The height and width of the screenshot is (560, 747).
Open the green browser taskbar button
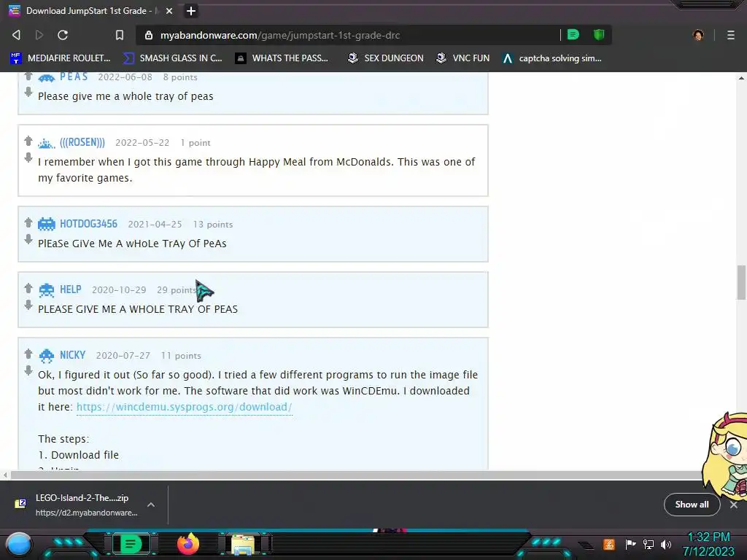[131, 544]
